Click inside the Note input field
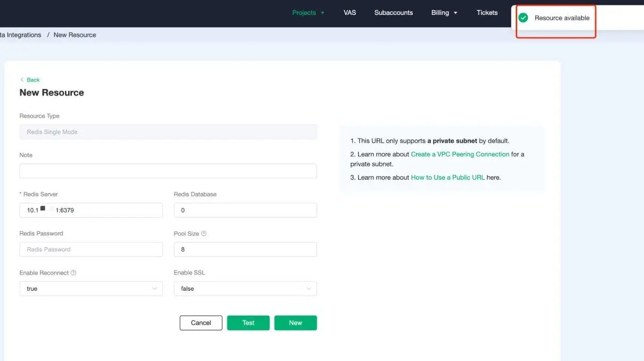 (x=168, y=170)
